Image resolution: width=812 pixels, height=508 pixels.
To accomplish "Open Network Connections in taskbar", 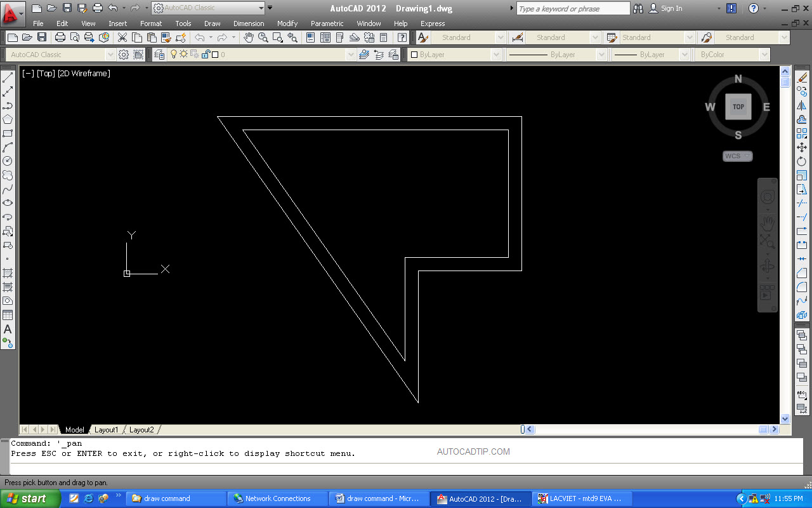I will coord(278,498).
